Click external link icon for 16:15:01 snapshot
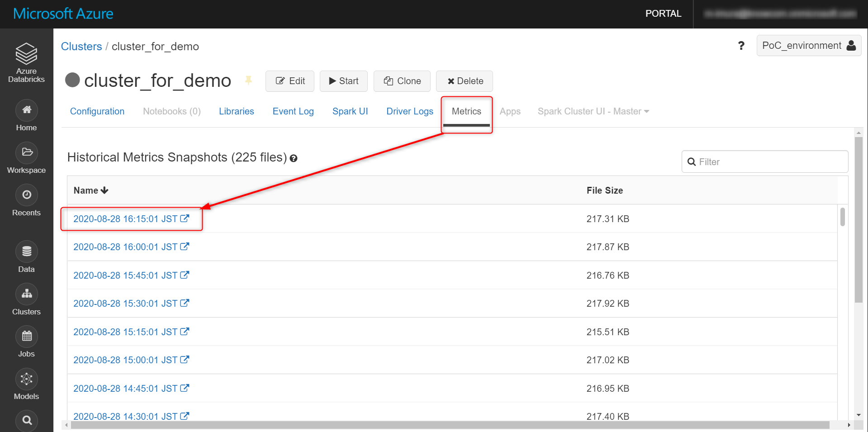This screenshot has height=432, width=868. 185,218
